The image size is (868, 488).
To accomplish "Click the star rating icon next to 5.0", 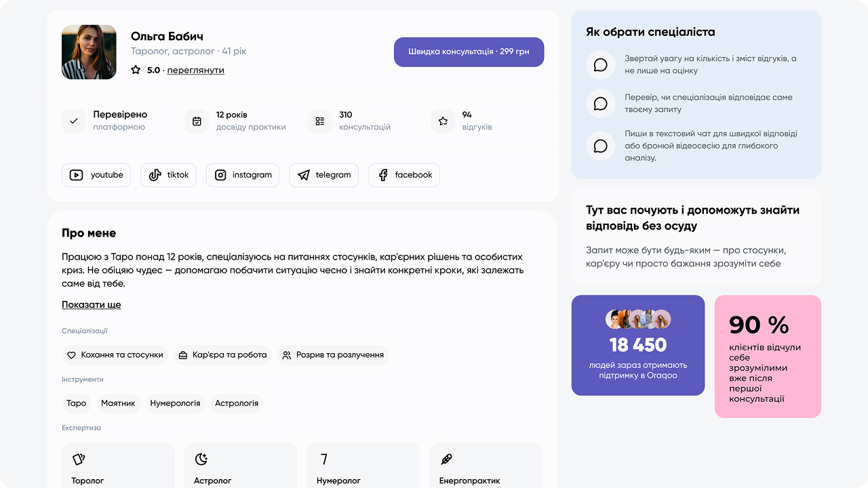I will tap(136, 70).
